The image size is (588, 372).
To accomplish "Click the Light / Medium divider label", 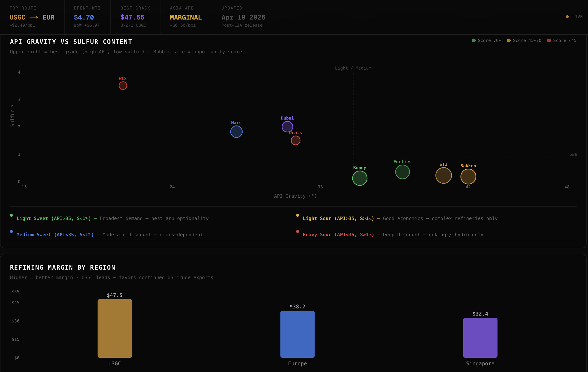I will point(353,68).
